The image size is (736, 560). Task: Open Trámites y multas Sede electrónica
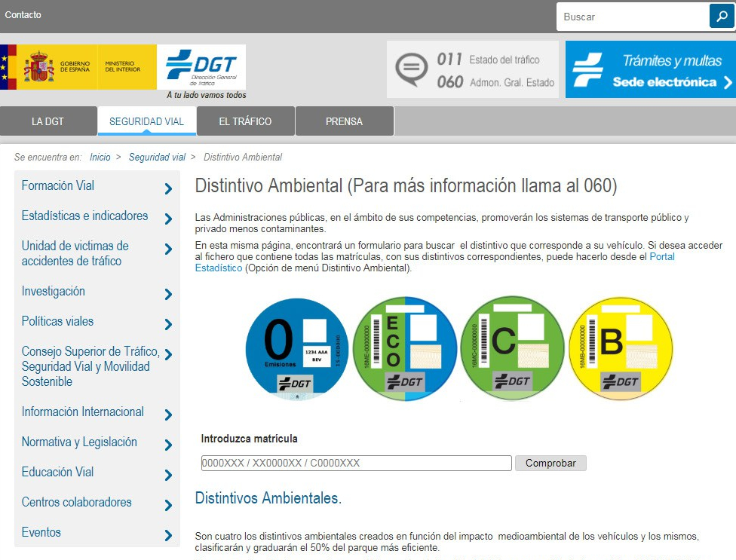[651, 69]
